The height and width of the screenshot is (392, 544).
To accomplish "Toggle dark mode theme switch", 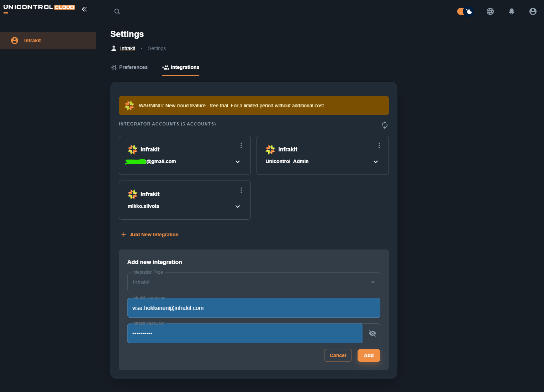I will click(x=465, y=11).
